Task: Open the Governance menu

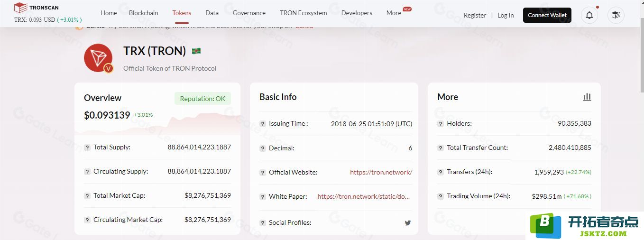Action: click(x=249, y=13)
